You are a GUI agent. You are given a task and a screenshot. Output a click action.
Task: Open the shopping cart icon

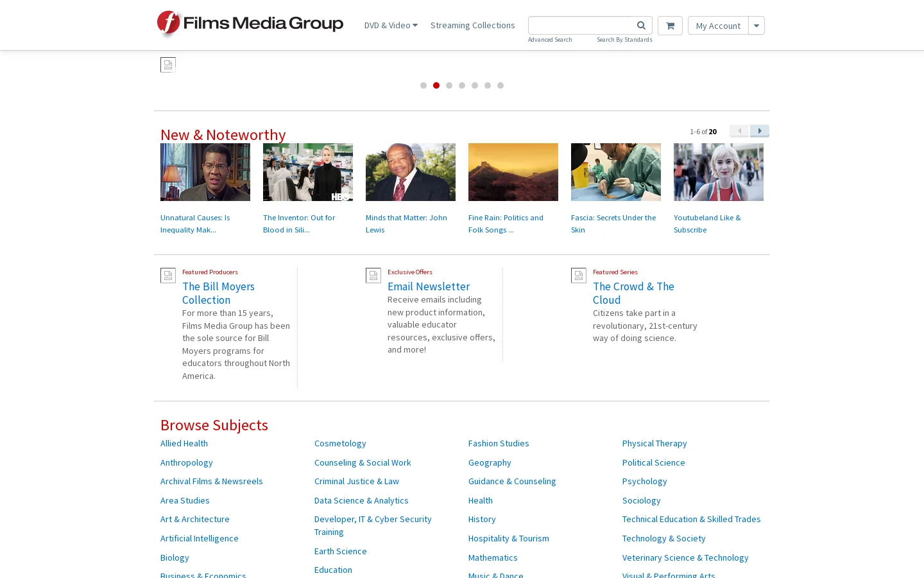(670, 26)
